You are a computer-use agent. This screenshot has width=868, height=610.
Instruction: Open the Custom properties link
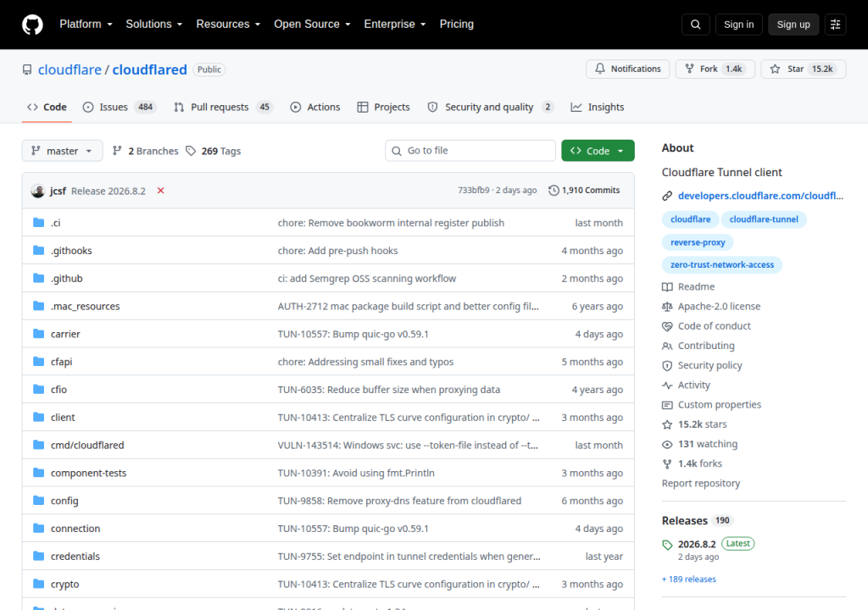[x=719, y=405]
